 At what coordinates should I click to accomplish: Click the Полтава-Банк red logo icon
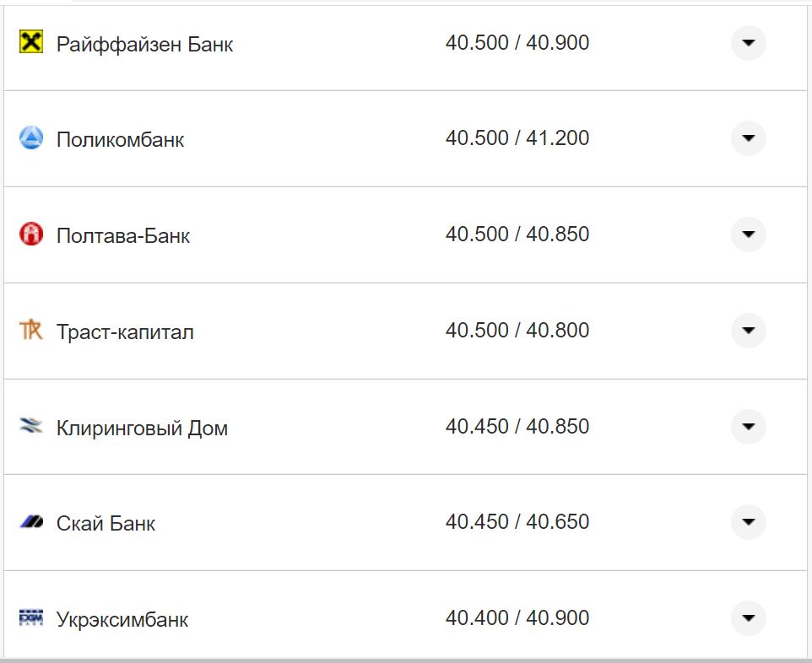coord(30,234)
